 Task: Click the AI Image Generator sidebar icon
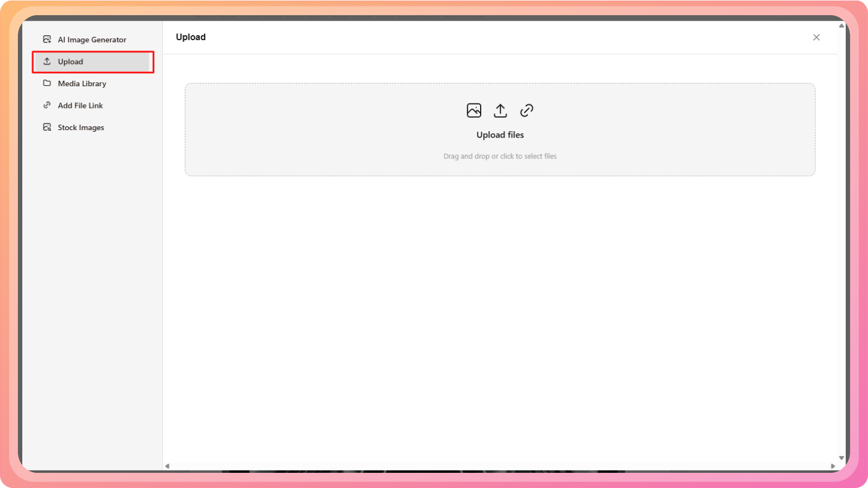pos(47,40)
